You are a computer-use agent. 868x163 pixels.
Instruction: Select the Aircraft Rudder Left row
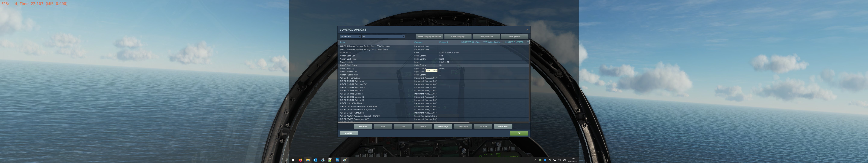433,72
